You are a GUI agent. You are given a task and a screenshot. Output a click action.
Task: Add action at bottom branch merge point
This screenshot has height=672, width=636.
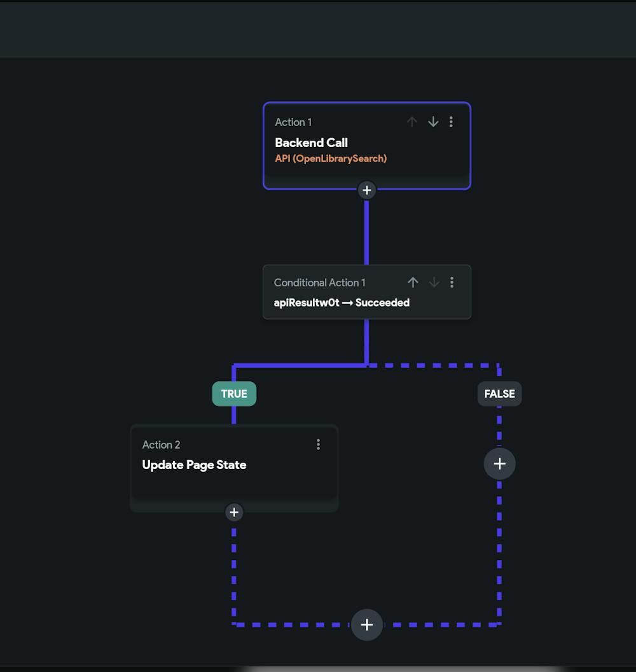(x=366, y=625)
